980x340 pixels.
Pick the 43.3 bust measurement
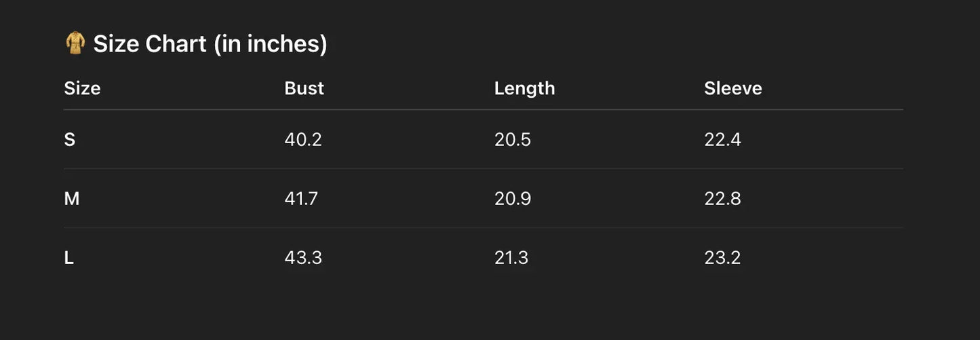click(x=303, y=258)
